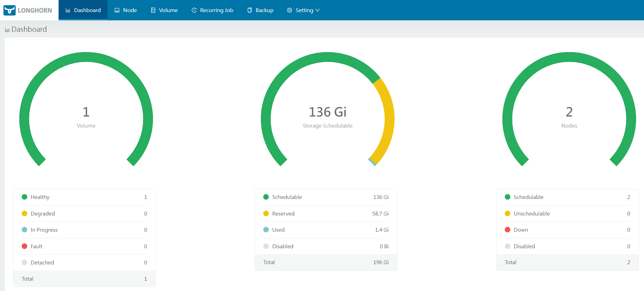
Task: Click the Recurring Job clock icon
Action: [x=194, y=10]
